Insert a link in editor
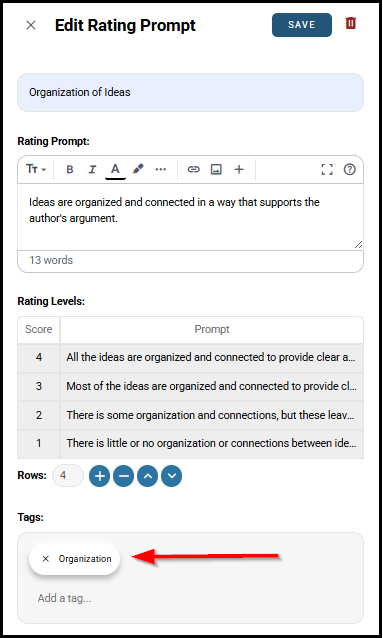 193,169
